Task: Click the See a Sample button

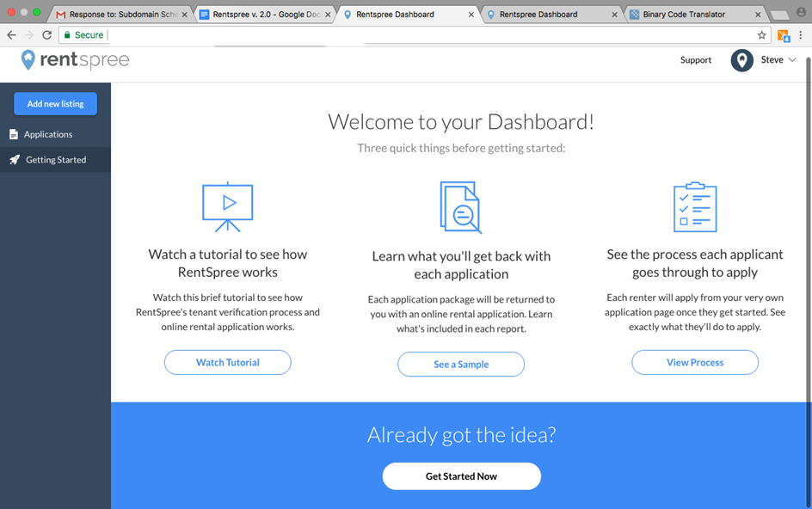Action: tap(461, 365)
